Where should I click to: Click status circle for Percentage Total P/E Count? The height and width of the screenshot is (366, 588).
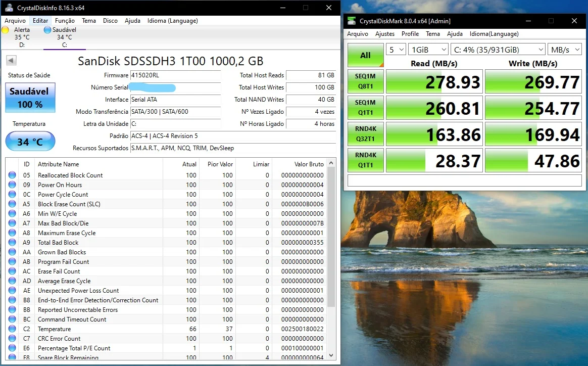pyautogui.click(x=12, y=348)
